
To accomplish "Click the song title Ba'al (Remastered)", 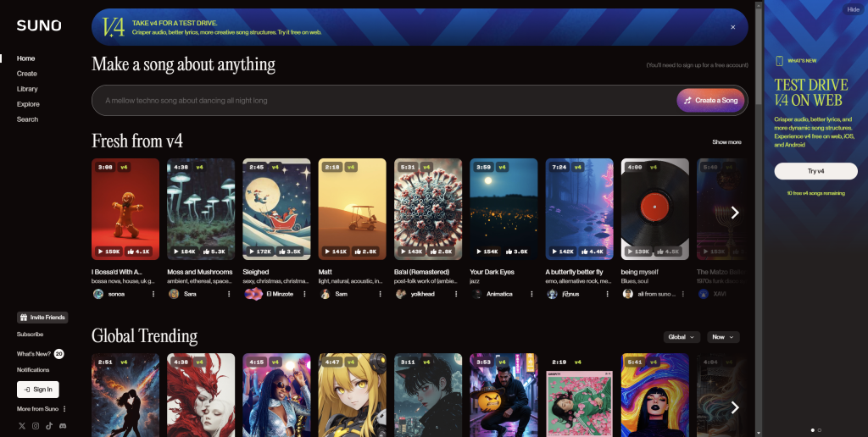I will [x=422, y=272].
